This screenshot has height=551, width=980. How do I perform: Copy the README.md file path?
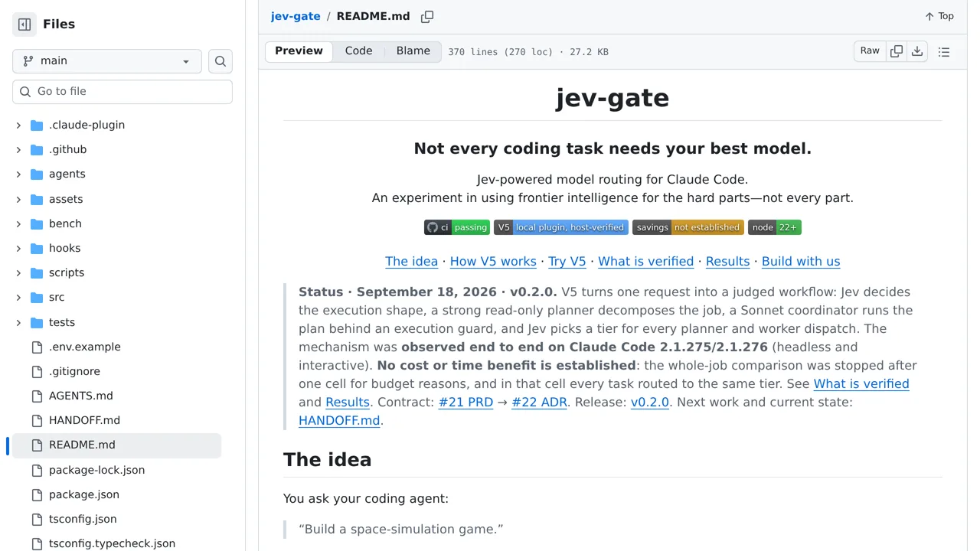(427, 17)
